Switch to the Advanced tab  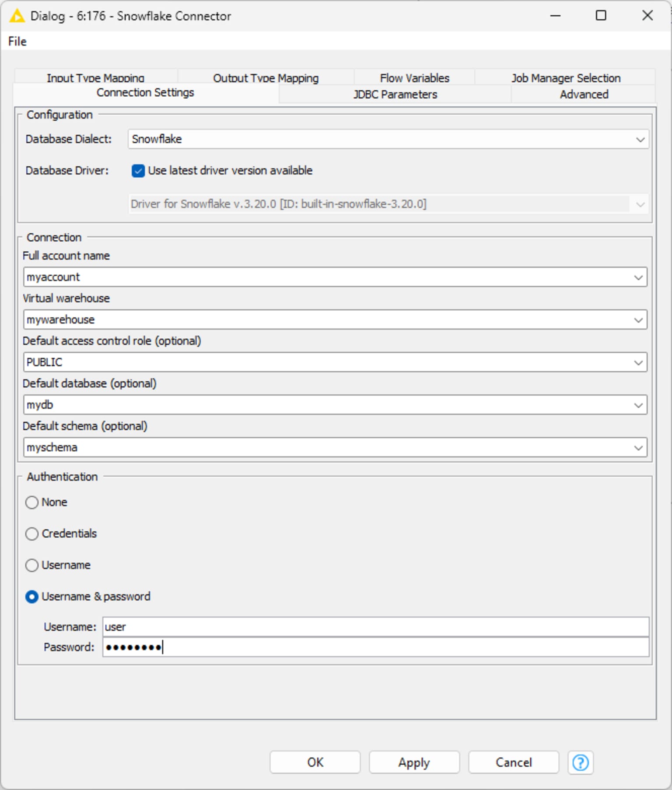(x=584, y=94)
